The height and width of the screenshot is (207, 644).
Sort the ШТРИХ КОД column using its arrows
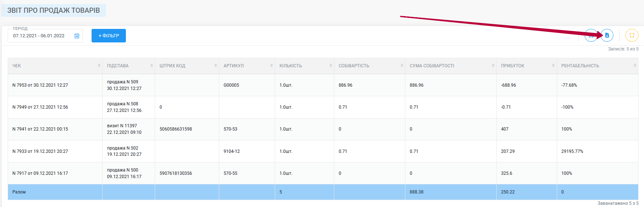click(216, 65)
